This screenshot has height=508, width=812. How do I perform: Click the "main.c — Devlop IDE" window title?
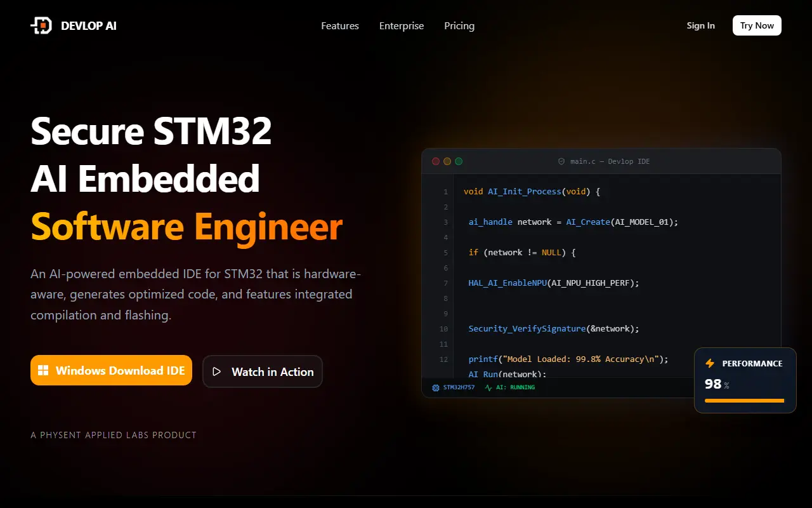coord(610,161)
